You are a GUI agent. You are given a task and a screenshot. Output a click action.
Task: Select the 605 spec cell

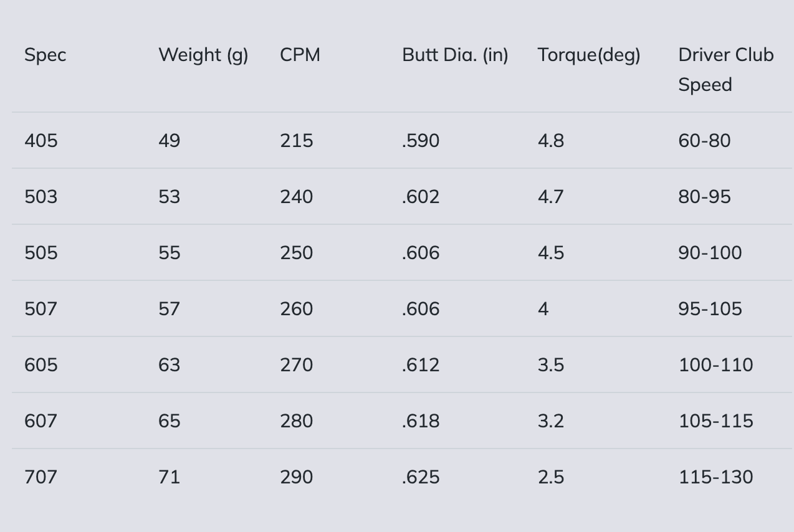41,365
